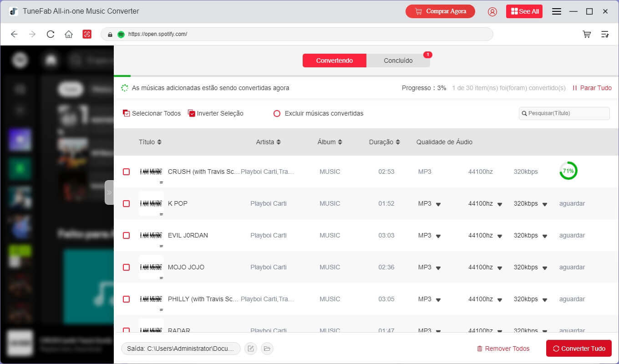Open the home page icon
This screenshot has width=619, height=364.
69,34
